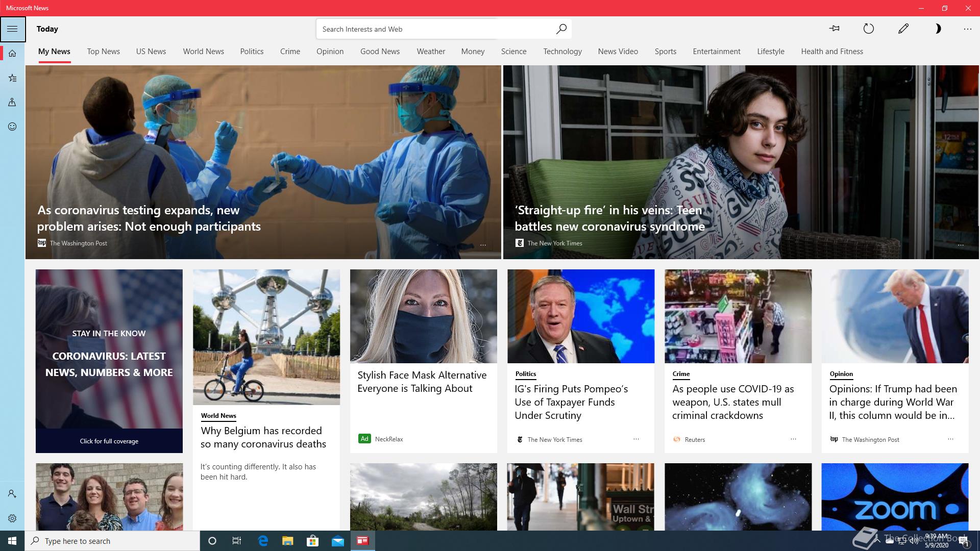Open the galaxy image article thumbnail
The image size is (980, 551).
point(738,497)
